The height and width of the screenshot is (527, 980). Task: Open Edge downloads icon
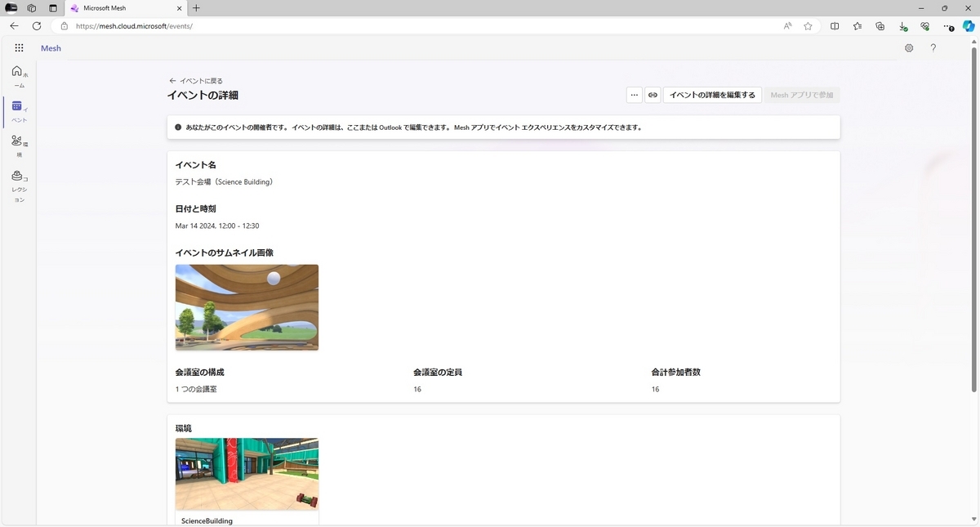pyautogui.click(x=902, y=26)
